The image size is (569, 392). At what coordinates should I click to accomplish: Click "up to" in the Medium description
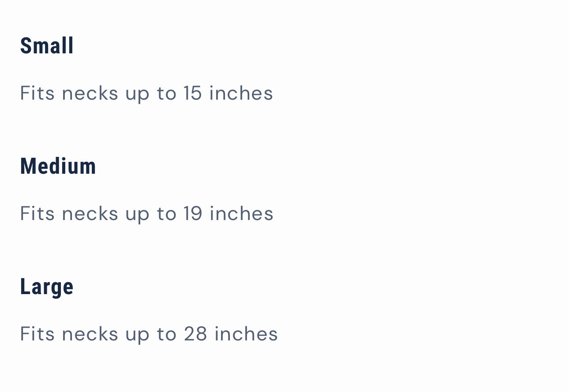pyautogui.click(x=151, y=214)
